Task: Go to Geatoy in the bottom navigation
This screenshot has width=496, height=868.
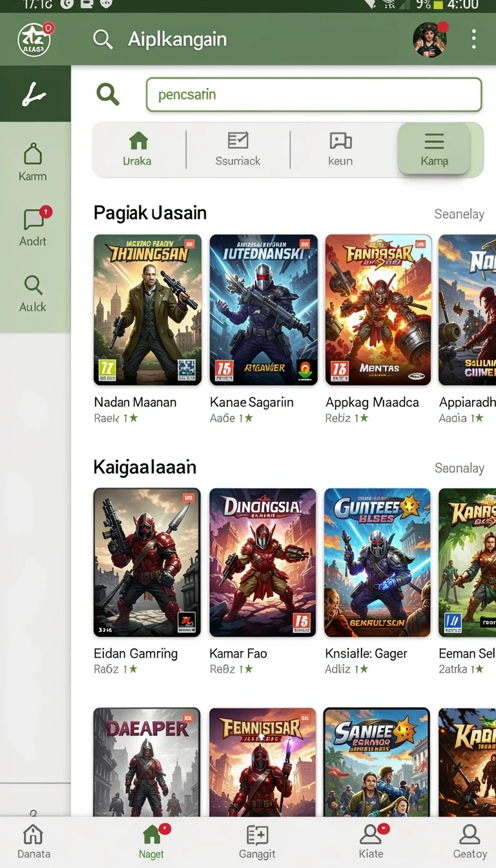Action: click(x=470, y=842)
